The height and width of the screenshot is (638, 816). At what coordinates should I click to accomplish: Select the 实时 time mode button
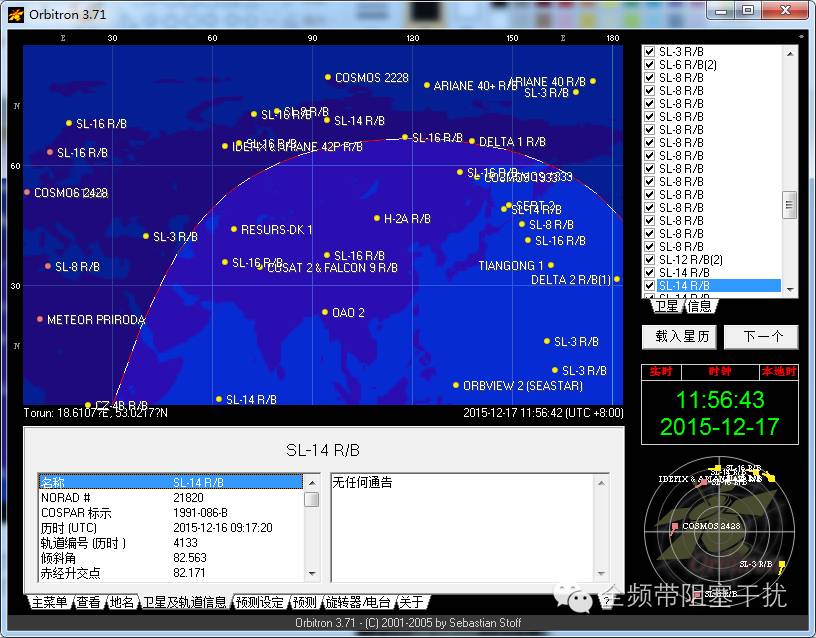(x=661, y=372)
